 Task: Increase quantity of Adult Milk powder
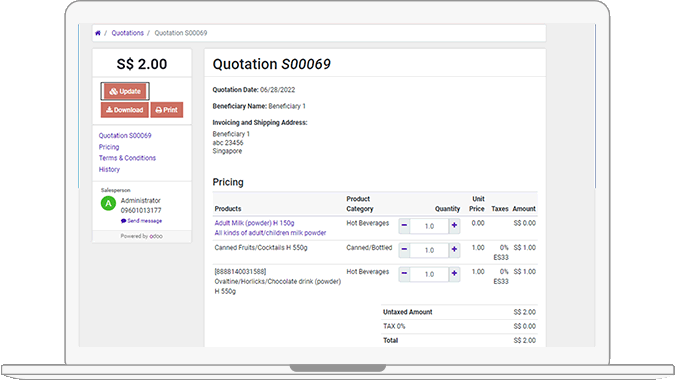[454, 226]
